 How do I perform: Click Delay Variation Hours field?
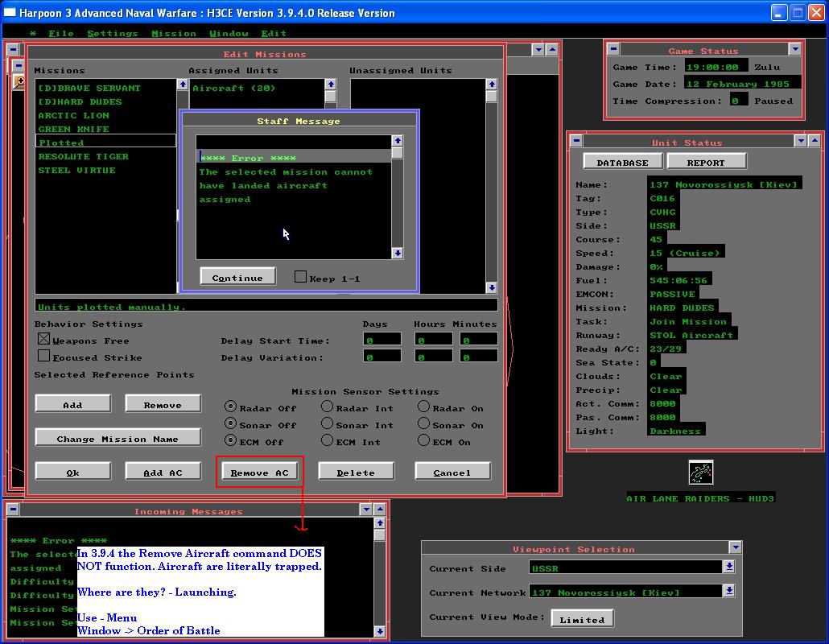click(434, 355)
